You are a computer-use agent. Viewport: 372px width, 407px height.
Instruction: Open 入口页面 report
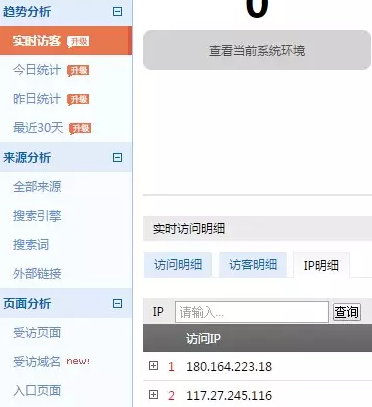37,390
